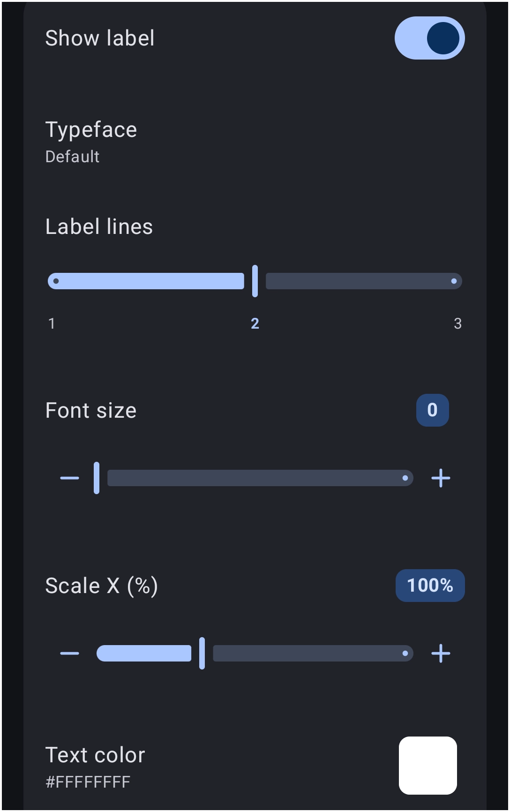Click the Font size slider track middle

[260, 478]
